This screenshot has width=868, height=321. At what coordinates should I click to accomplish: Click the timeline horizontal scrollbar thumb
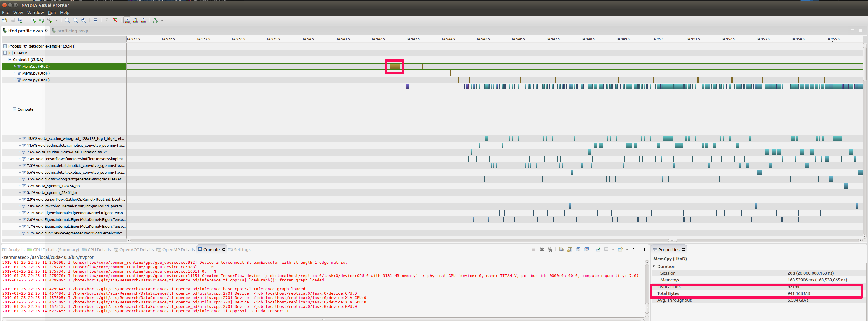click(673, 241)
